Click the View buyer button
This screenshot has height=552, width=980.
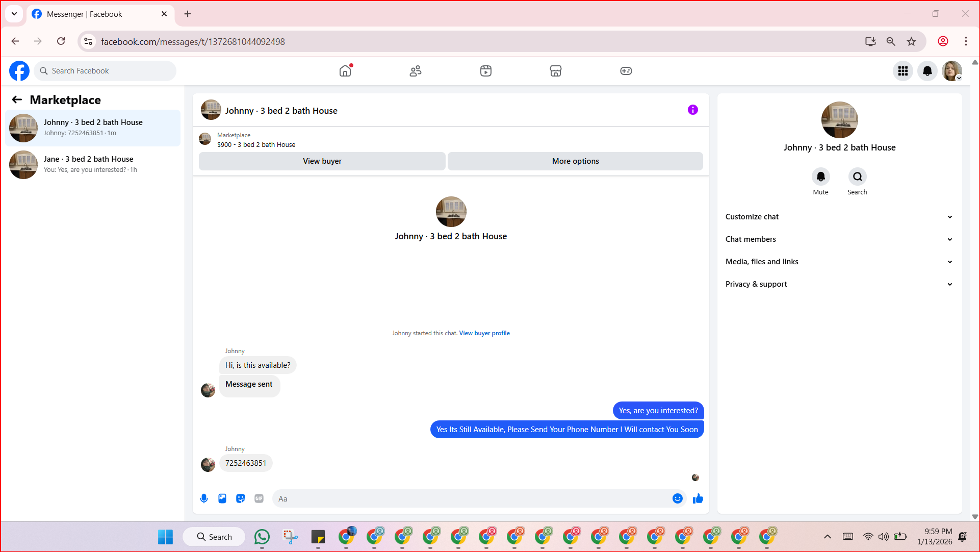click(322, 161)
